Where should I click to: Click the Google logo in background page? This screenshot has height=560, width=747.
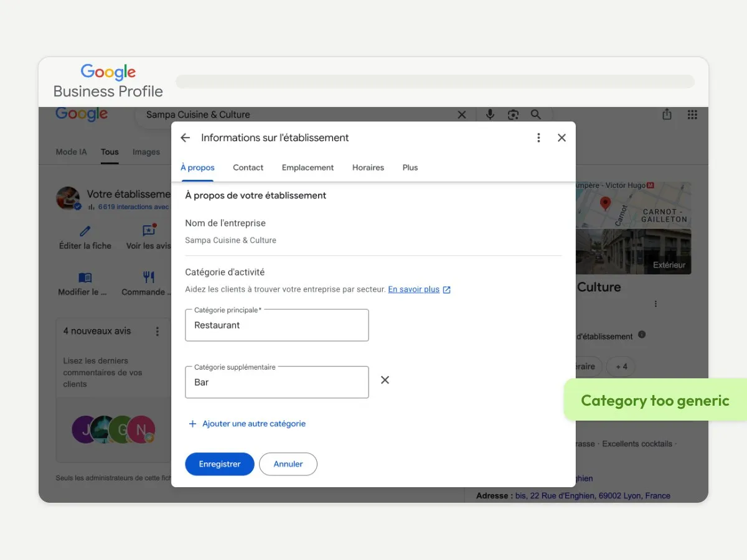pyautogui.click(x=82, y=114)
